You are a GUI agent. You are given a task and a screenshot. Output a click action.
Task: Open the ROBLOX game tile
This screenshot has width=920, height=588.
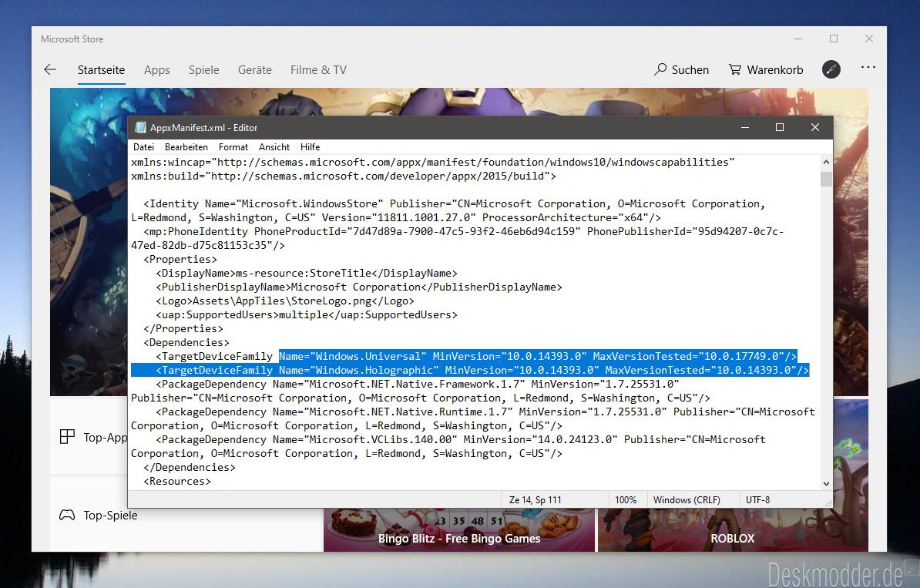(x=732, y=530)
